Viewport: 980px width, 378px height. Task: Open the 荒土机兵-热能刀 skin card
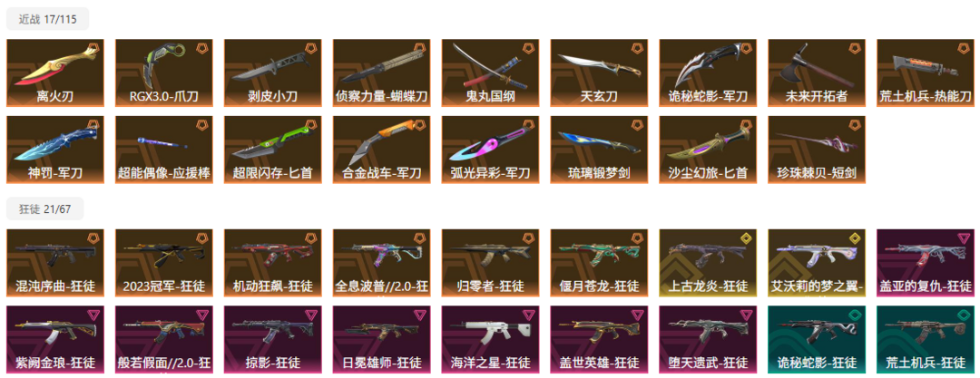(925, 73)
